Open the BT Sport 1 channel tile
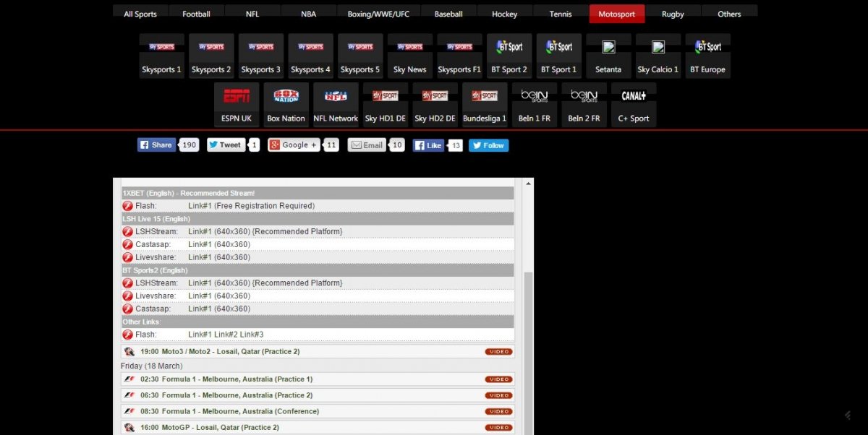The image size is (868, 435). (559, 56)
